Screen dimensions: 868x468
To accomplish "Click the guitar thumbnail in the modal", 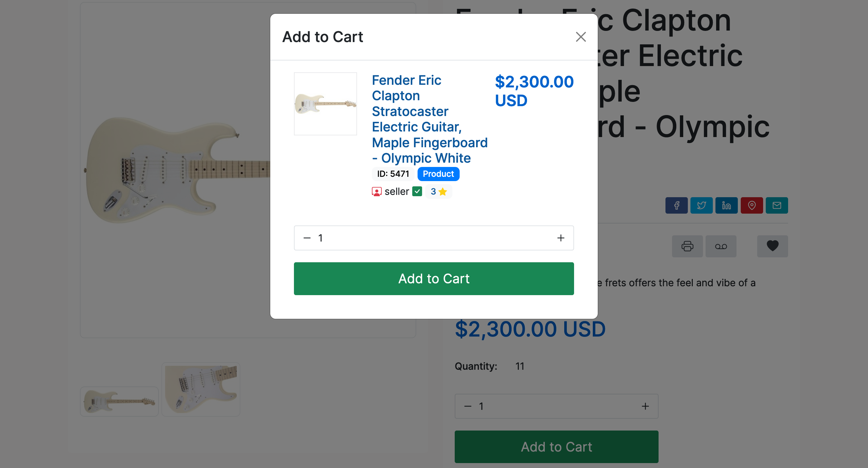I will coord(325,104).
